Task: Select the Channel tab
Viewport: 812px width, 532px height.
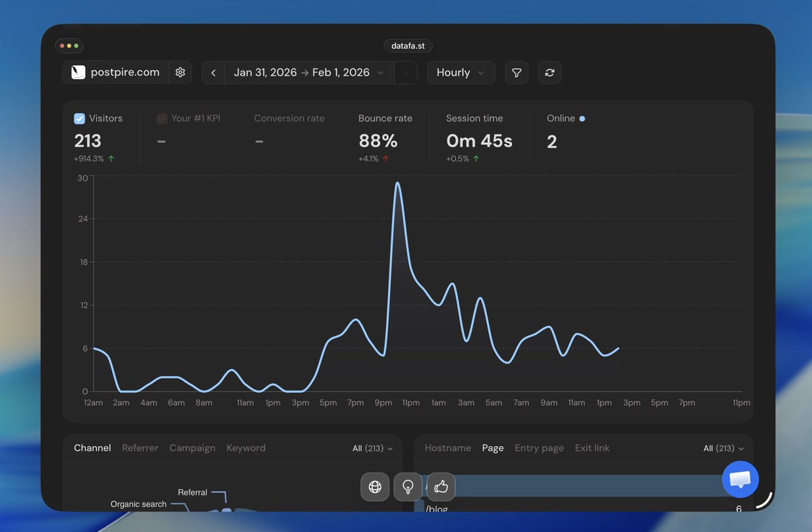Action: tap(92, 447)
